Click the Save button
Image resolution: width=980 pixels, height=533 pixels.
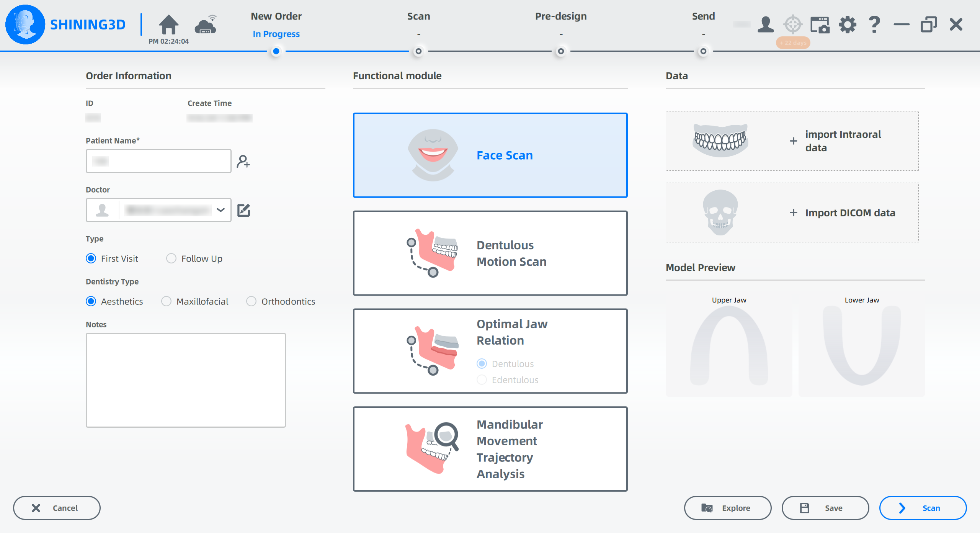pyautogui.click(x=825, y=508)
